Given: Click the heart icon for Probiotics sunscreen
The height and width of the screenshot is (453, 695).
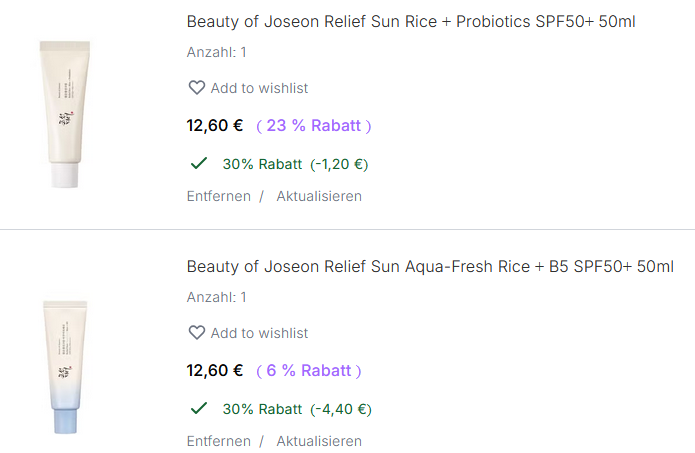Looking at the screenshot, I should pos(197,88).
